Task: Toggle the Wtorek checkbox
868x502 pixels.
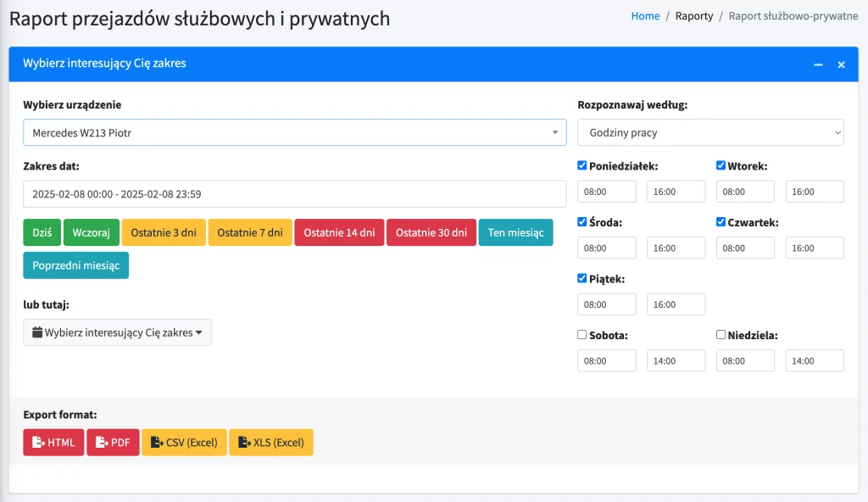Action: (x=721, y=165)
